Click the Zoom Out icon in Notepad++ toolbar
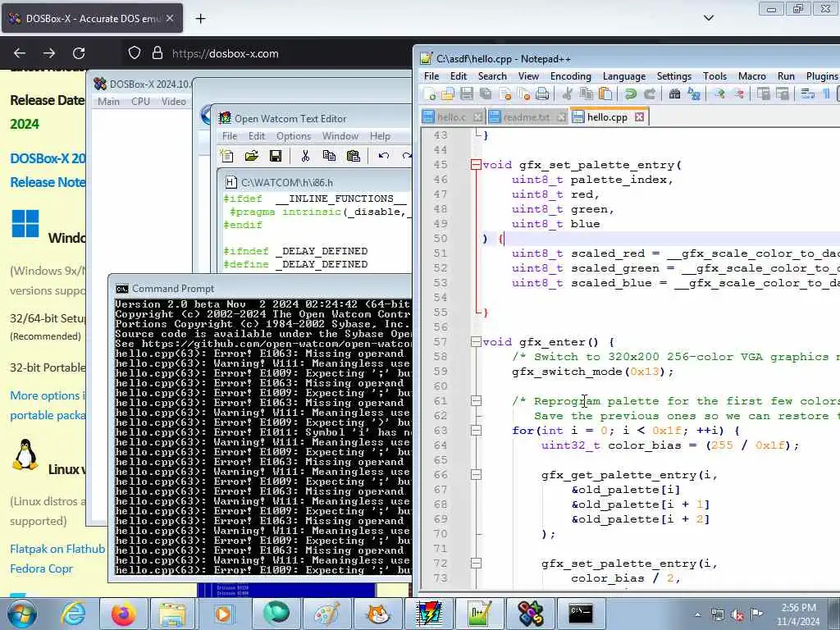The image size is (840, 630). [738, 94]
